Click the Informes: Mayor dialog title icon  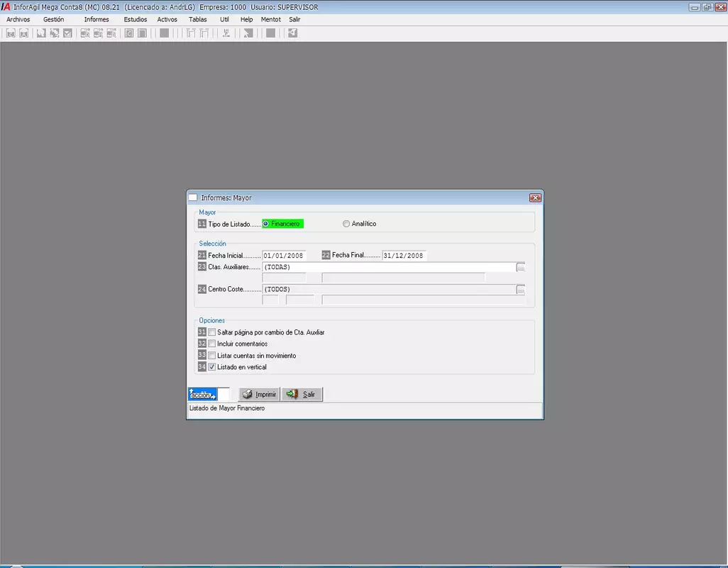pyautogui.click(x=193, y=197)
